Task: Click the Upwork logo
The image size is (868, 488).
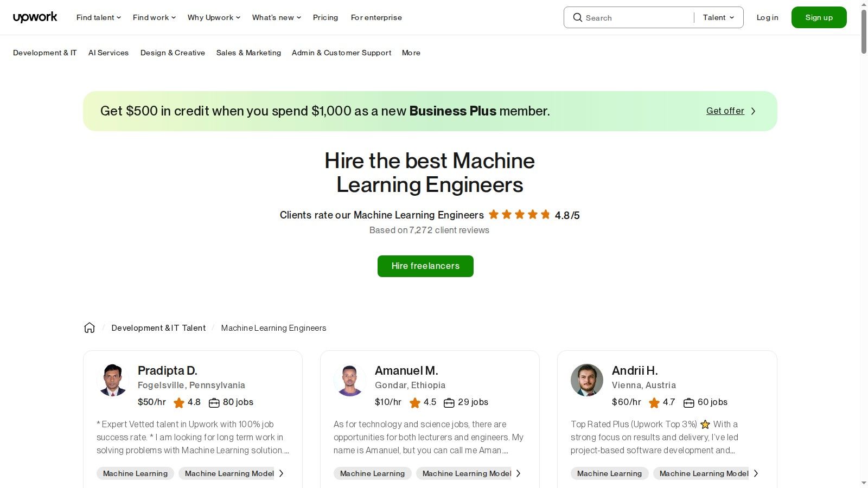Action: [x=35, y=17]
